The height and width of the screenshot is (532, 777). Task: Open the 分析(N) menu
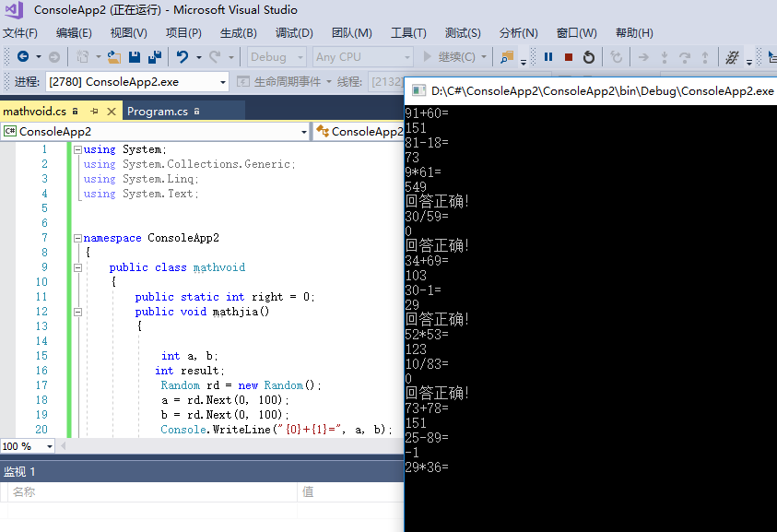[518, 33]
